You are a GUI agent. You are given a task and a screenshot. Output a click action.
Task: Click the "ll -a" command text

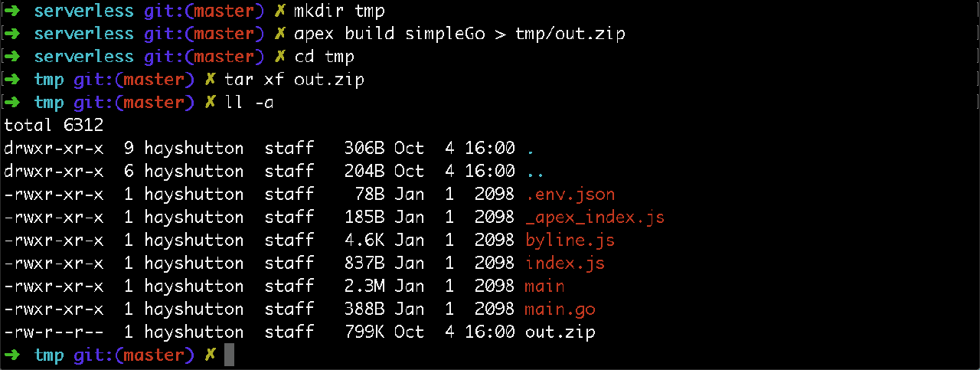point(250,103)
